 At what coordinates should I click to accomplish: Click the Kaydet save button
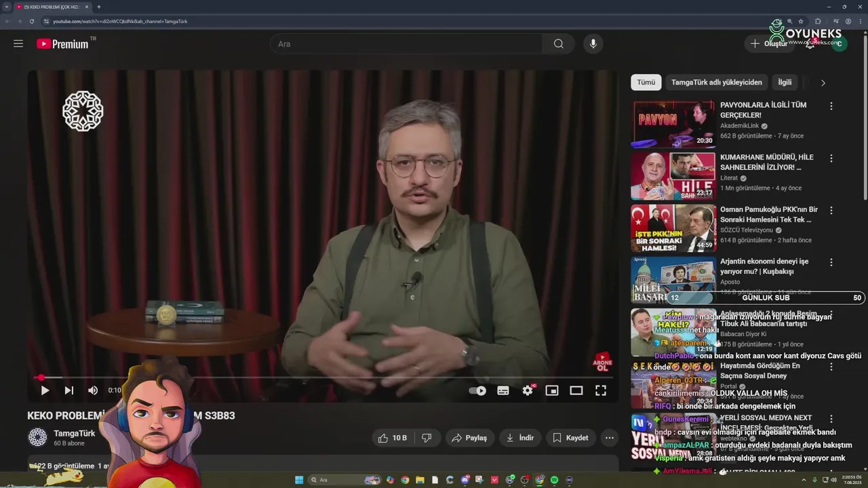pyautogui.click(x=570, y=438)
